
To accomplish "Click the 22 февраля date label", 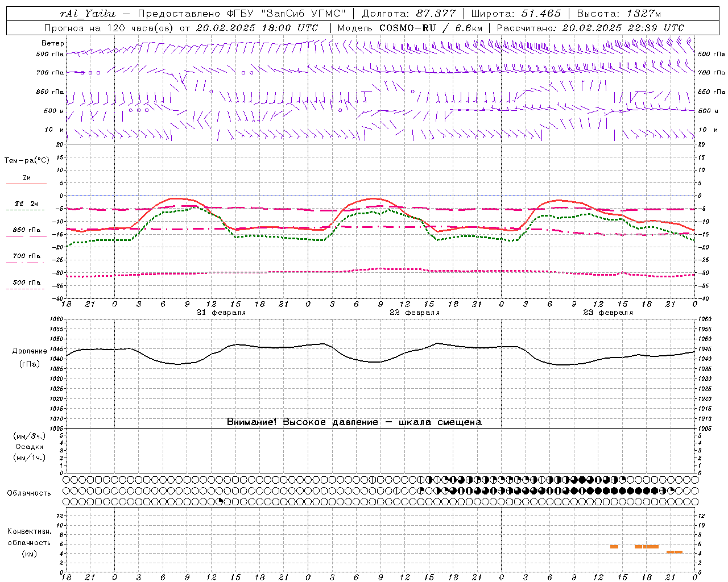I will pos(415,313).
